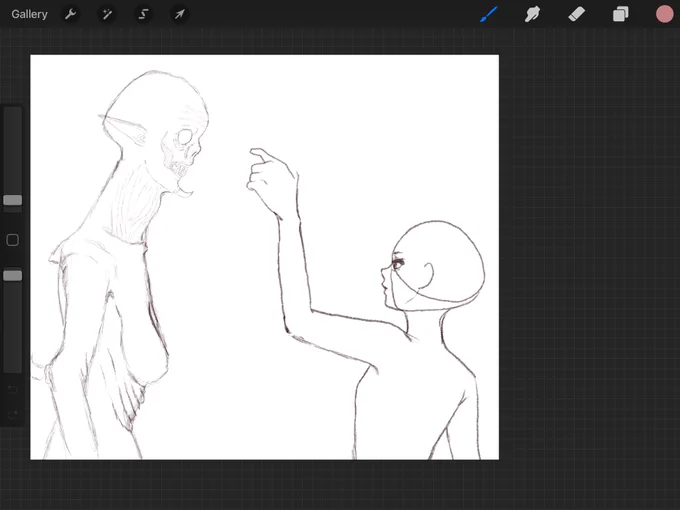680x510 pixels.
Task: Click the brush opacity slider handle
Action: pyautogui.click(x=13, y=275)
